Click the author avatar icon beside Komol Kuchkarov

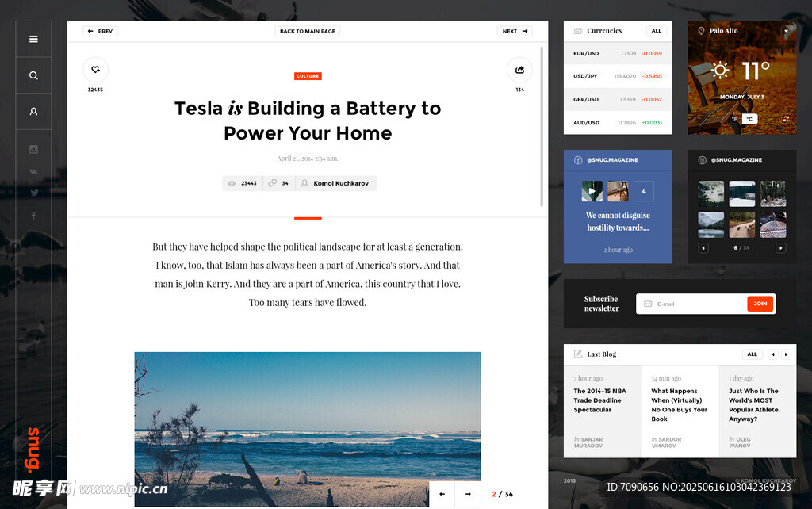point(304,183)
